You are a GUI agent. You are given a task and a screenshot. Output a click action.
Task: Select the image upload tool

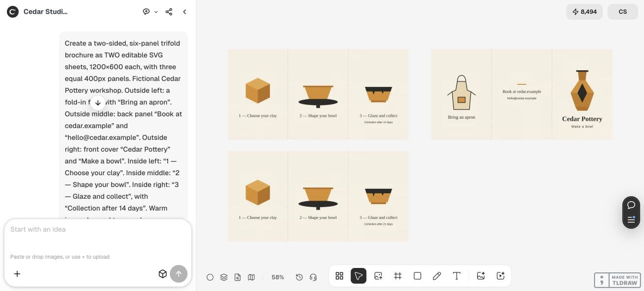click(x=378, y=276)
